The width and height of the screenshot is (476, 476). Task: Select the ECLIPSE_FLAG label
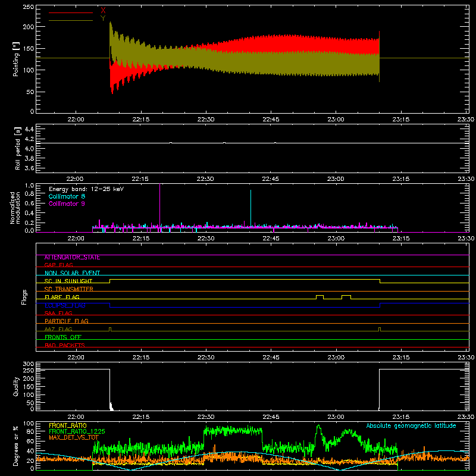point(65,305)
